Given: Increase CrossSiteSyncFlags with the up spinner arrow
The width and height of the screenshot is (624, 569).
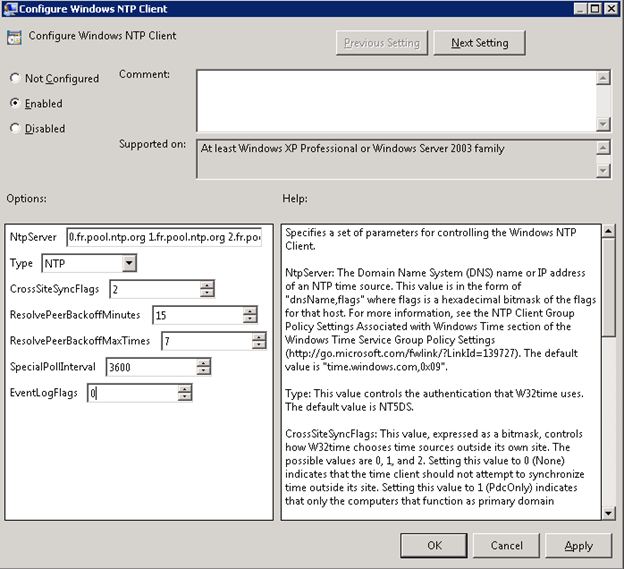Looking at the screenshot, I should pyautogui.click(x=207, y=284).
